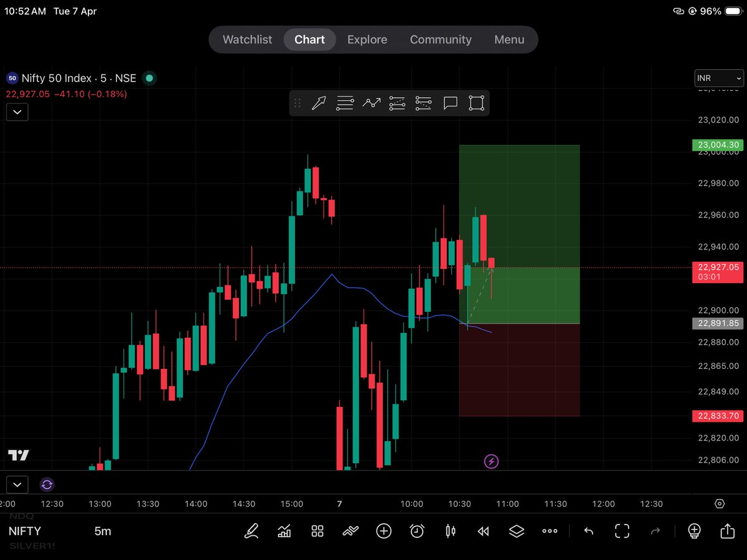Switch to the Chart tab
This screenshot has width=747, height=560.
pyautogui.click(x=309, y=39)
